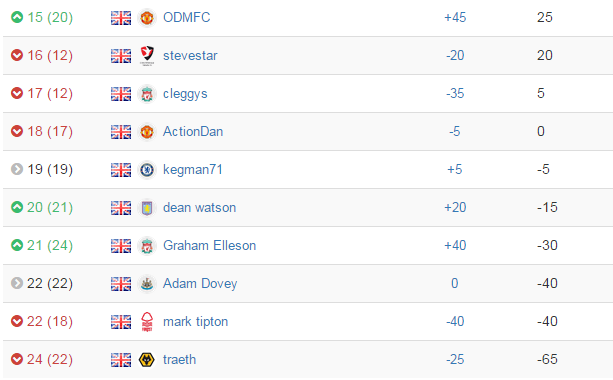
Task: Click the Chelsea crest next to kegman71
Action: click(147, 170)
